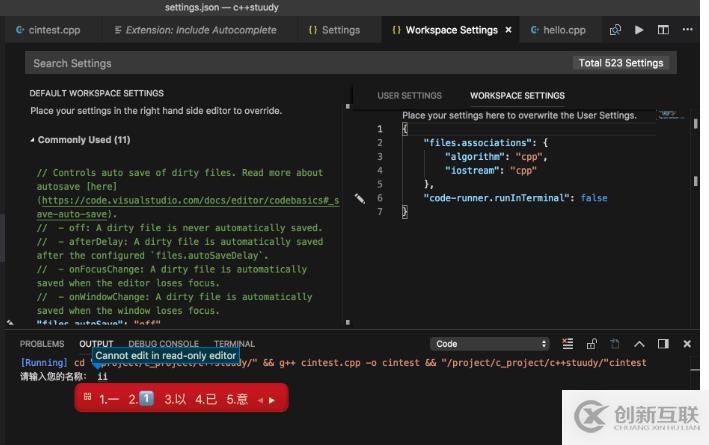Switch to the USER SETTINGS tab
The image size is (709, 445).
[x=409, y=96]
